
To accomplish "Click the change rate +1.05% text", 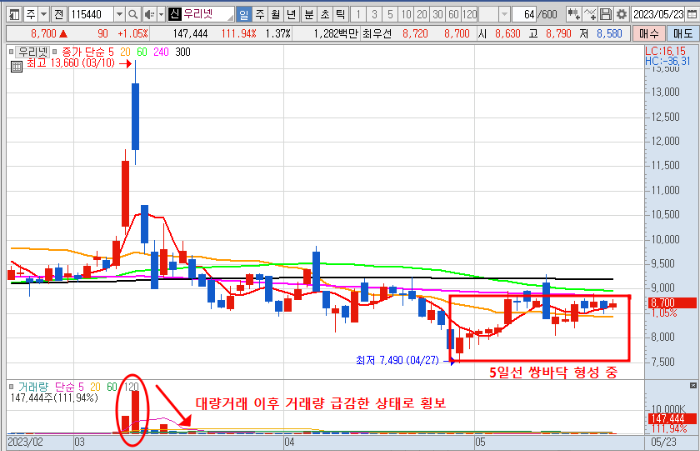I will [133, 33].
